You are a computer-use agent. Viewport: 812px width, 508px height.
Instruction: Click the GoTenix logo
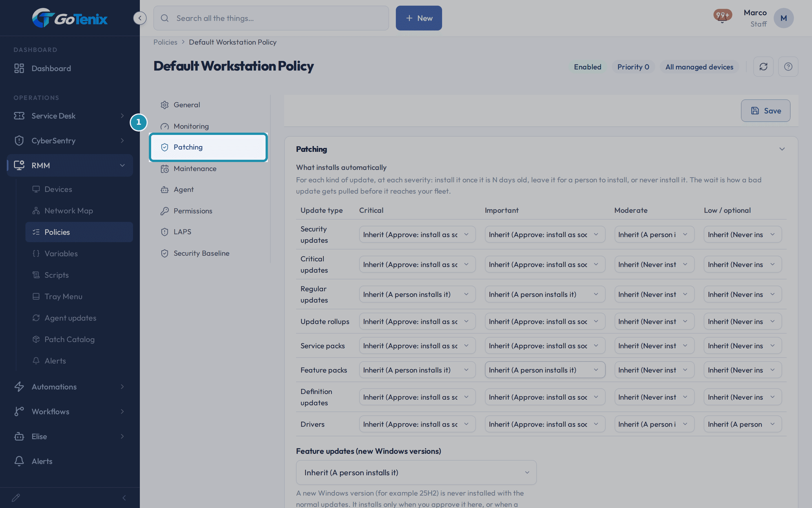pos(70,18)
